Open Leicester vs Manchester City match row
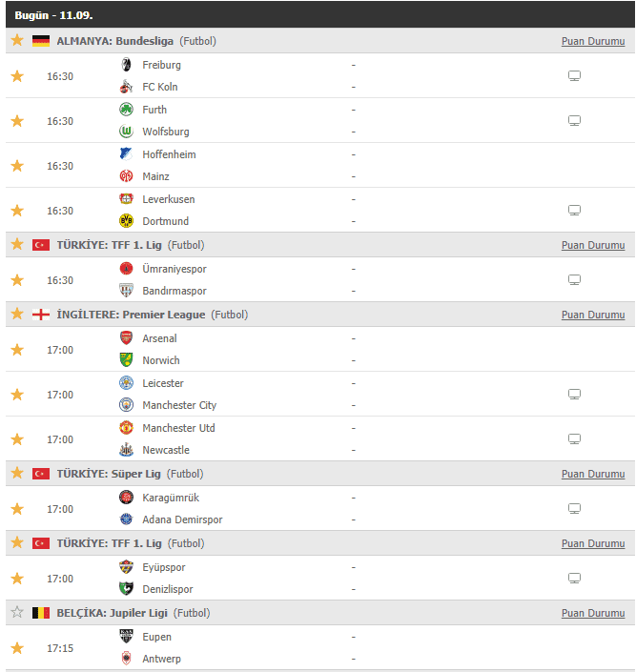636x672 pixels. [320, 394]
